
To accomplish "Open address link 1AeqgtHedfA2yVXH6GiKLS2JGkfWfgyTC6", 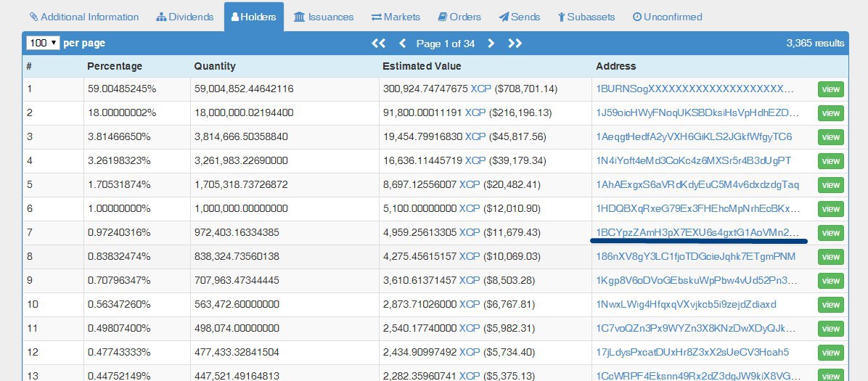I will pyautogui.click(x=694, y=136).
